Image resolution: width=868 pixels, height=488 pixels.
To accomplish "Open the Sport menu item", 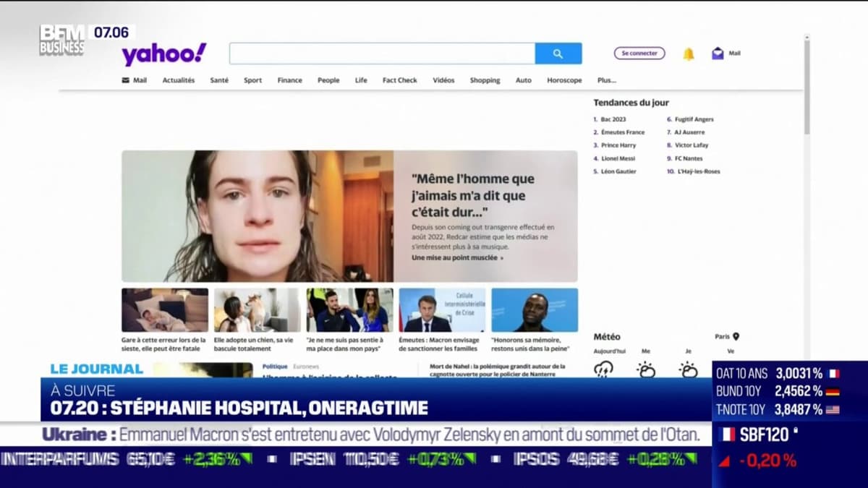I will point(252,80).
